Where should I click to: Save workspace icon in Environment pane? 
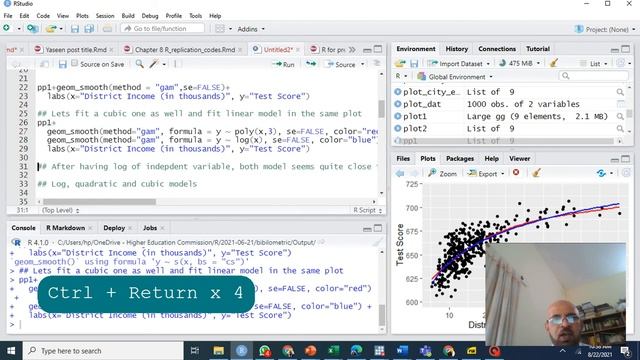414,63
